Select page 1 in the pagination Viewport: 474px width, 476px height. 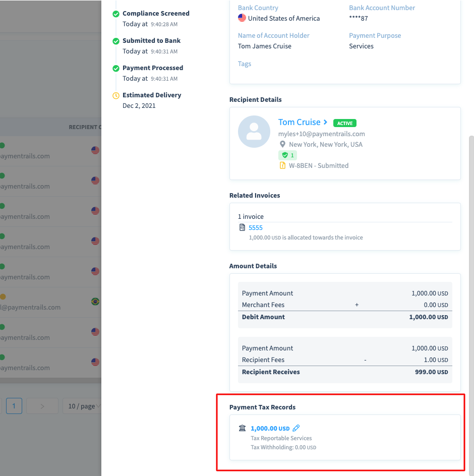(14, 406)
